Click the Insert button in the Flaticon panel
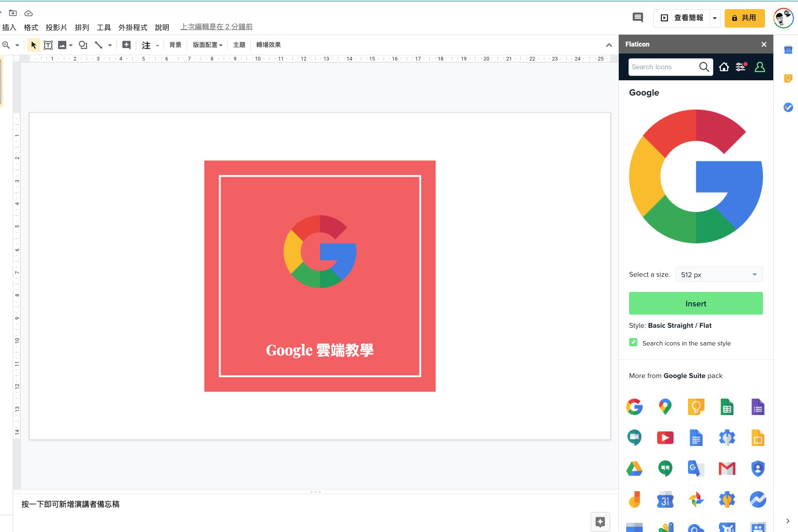This screenshot has height=532, width=798. pyautogui.click(x=695, y=303)
